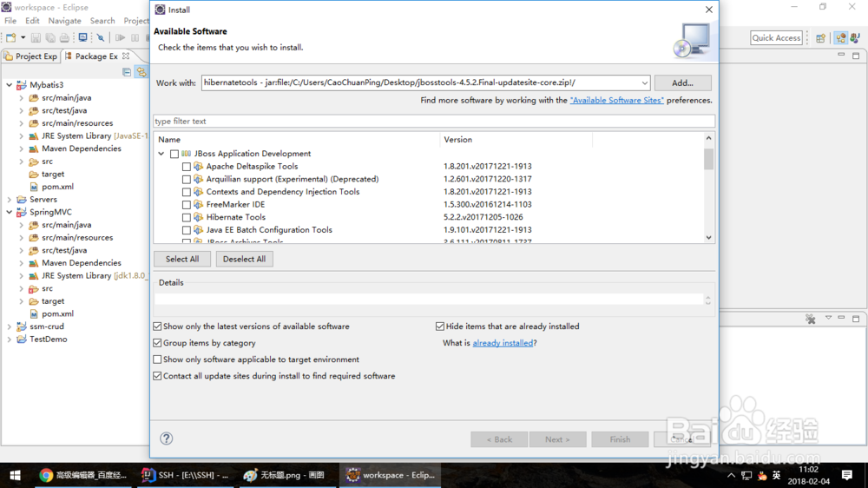Switch to SSH IntelliJ taskbar item
This screenshot has width=868, height=488.
pos(186,475)
